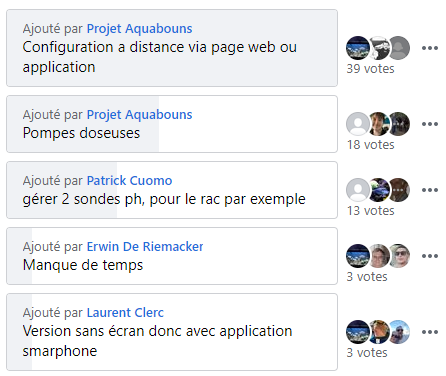
Task: Open three-dot menu beside Manque de temps
Action: coord(430,256)
